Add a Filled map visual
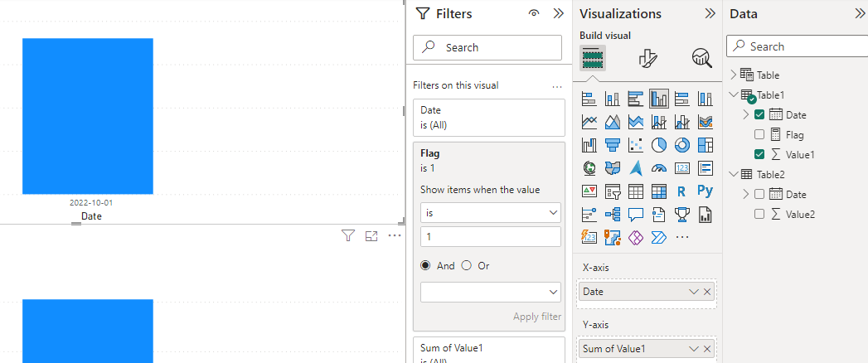 pyautogui.click(x=613, y=167)
